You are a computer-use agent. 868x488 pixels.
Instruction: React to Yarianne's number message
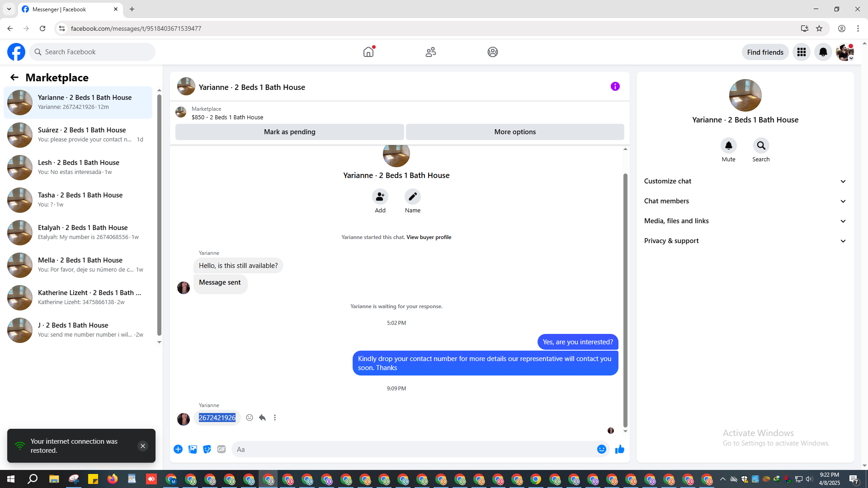(x=250, y=418)
